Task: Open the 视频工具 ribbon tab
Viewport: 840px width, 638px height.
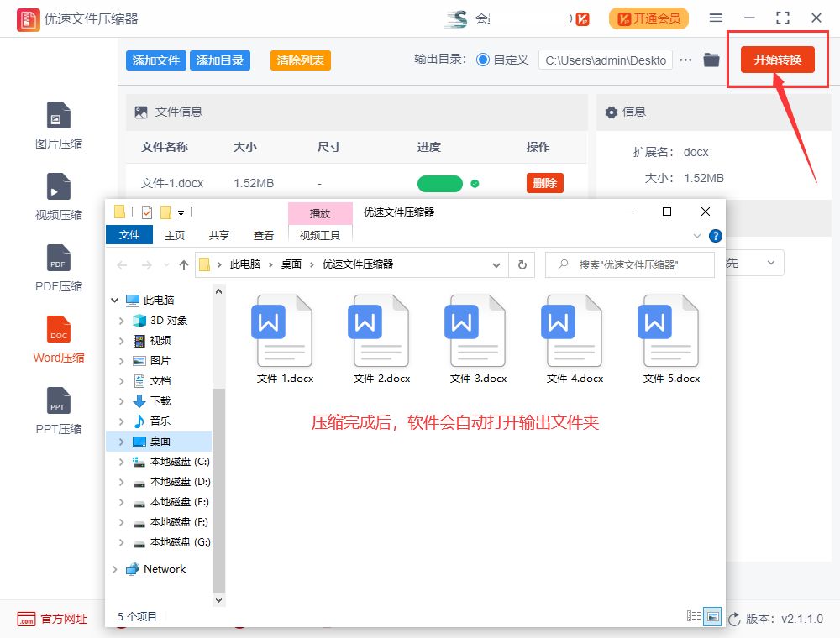Action: click(320, 235)
